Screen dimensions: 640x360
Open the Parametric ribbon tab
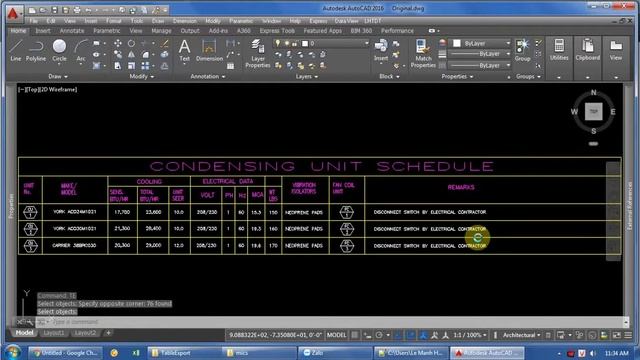[107, 31]
